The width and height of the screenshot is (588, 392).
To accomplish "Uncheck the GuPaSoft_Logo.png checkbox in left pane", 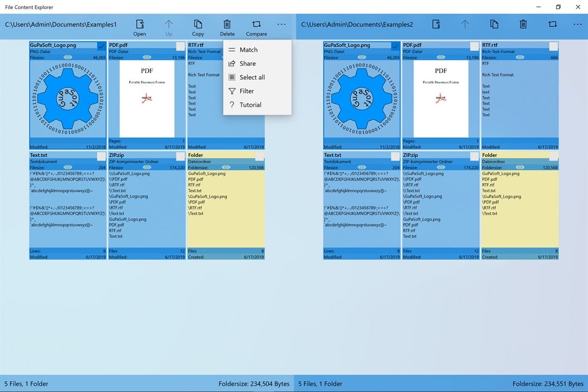I will tap(102, 47).
